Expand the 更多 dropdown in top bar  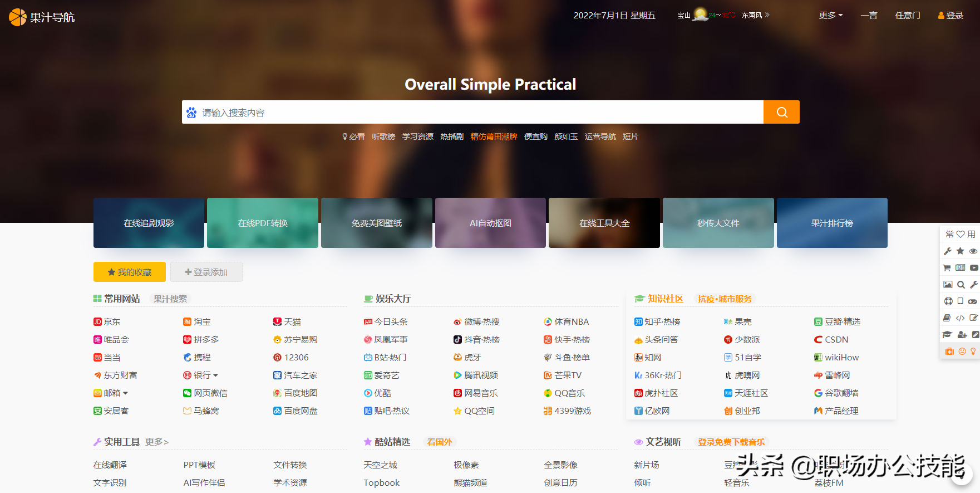click(831, 16)
